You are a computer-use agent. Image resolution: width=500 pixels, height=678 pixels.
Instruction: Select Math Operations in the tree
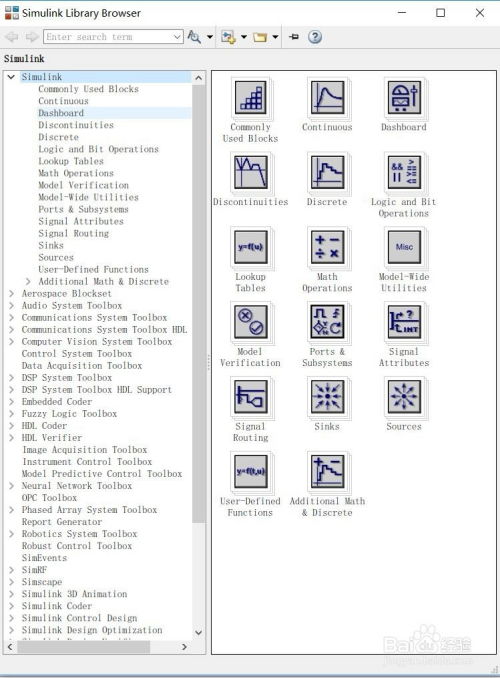click(x=76, y=173)
